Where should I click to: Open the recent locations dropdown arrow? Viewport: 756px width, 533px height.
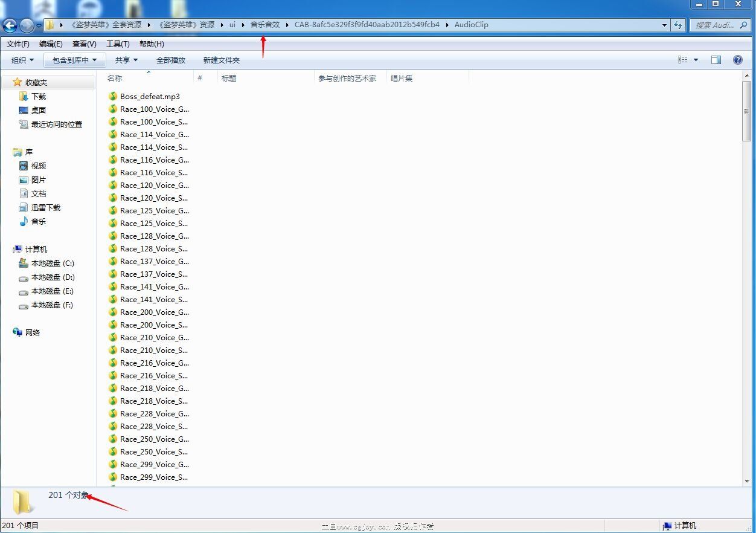(x=39, y=25)
